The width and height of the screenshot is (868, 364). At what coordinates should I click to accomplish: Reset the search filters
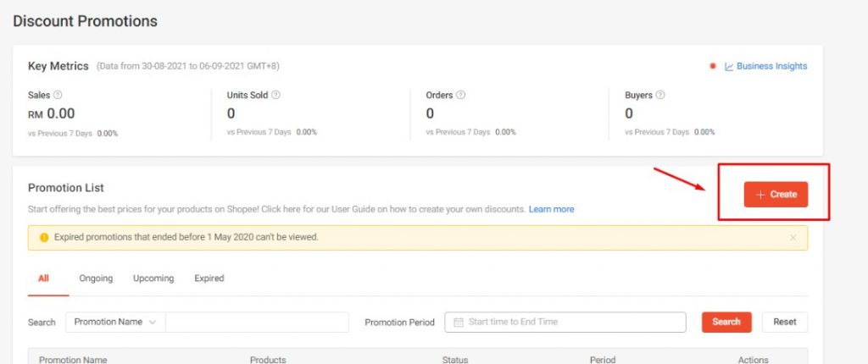(784, 323)
